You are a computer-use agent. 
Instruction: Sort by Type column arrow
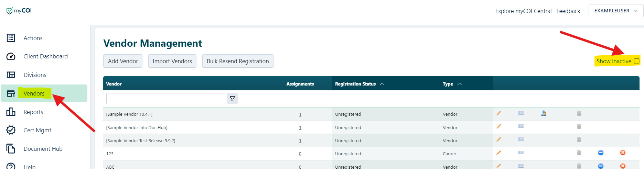point(460,84)
